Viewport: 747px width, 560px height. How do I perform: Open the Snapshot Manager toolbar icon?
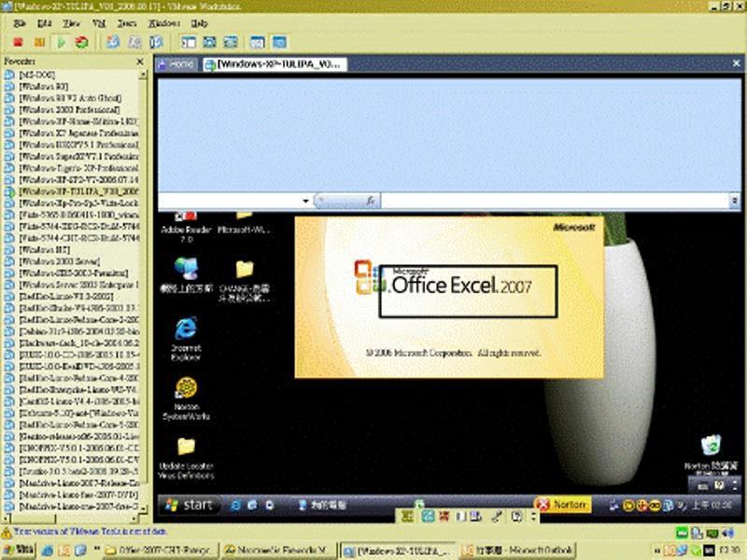pos(157,42)
